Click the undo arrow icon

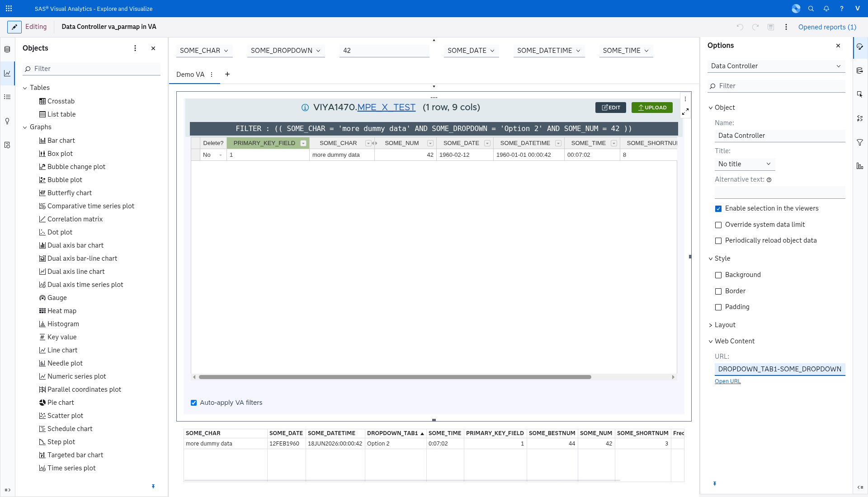pos(740,27)
